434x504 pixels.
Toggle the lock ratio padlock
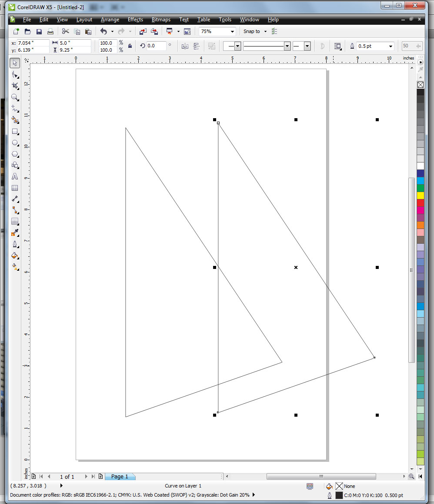130,46
